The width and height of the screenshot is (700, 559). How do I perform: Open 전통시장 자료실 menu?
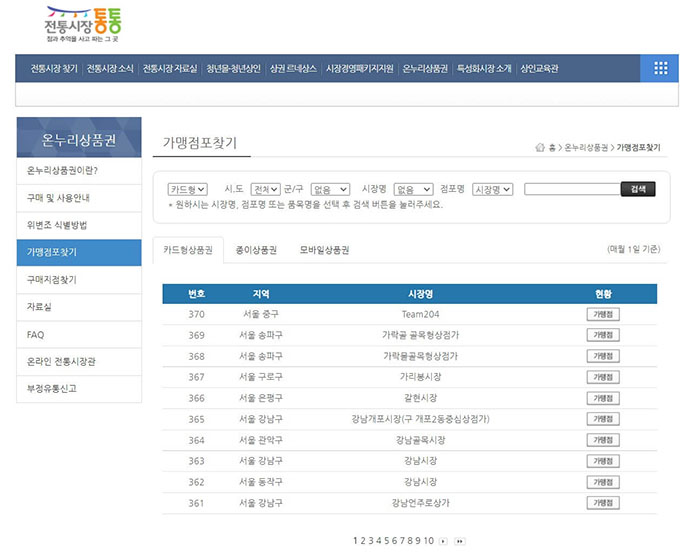[170, 69]
